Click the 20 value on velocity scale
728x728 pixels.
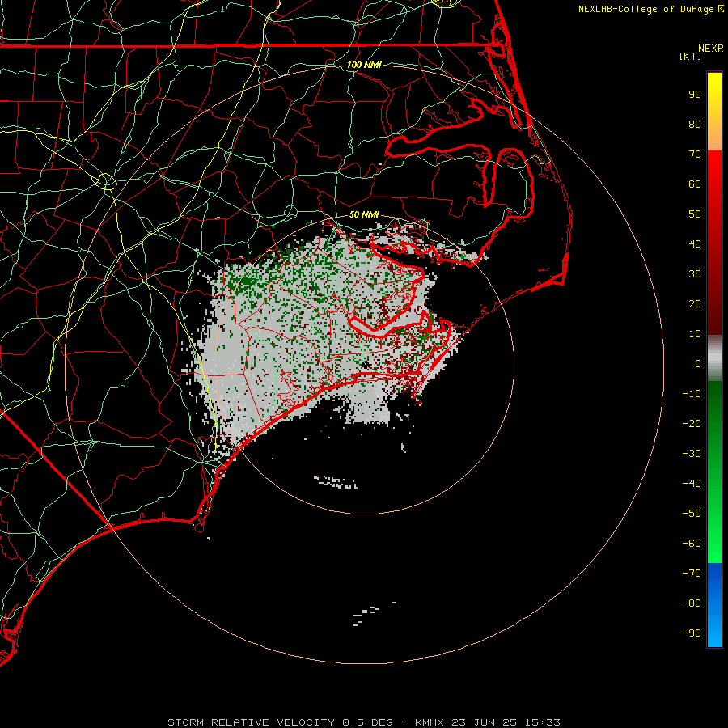tap(695, 304)
